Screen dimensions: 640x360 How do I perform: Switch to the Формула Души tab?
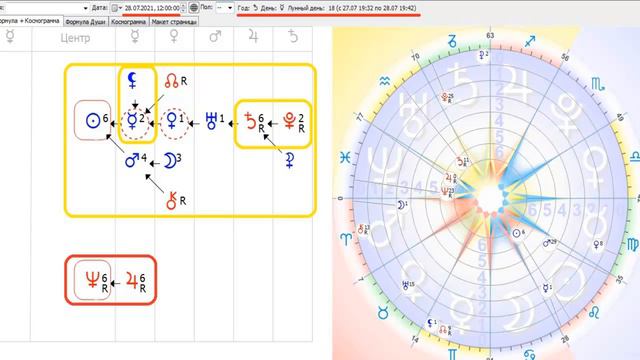86,22
